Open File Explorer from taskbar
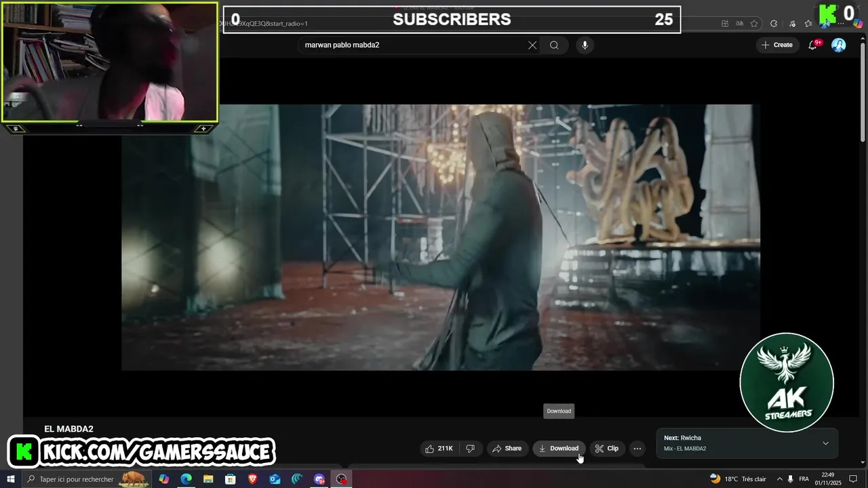Screen dimensions: 868x488 pos(208,479)
